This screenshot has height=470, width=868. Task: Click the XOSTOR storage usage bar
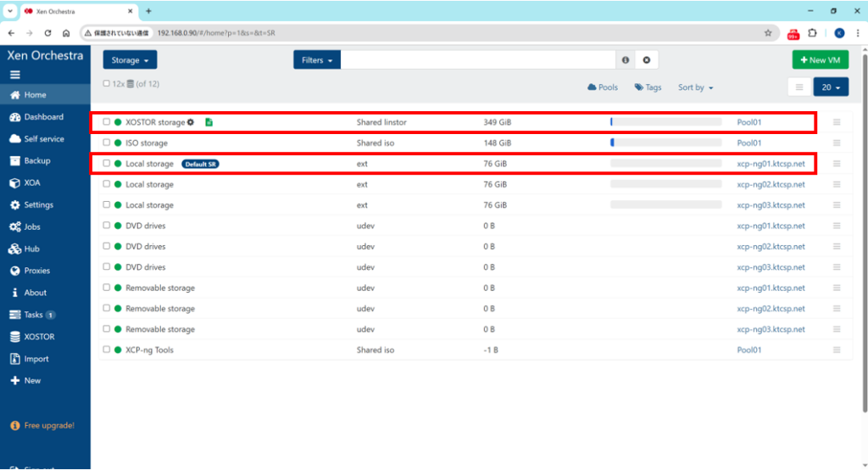[665, 122]
